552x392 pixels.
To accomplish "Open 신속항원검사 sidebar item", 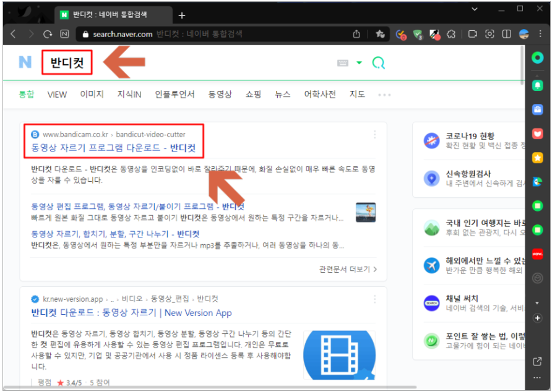I will (474, 179).
